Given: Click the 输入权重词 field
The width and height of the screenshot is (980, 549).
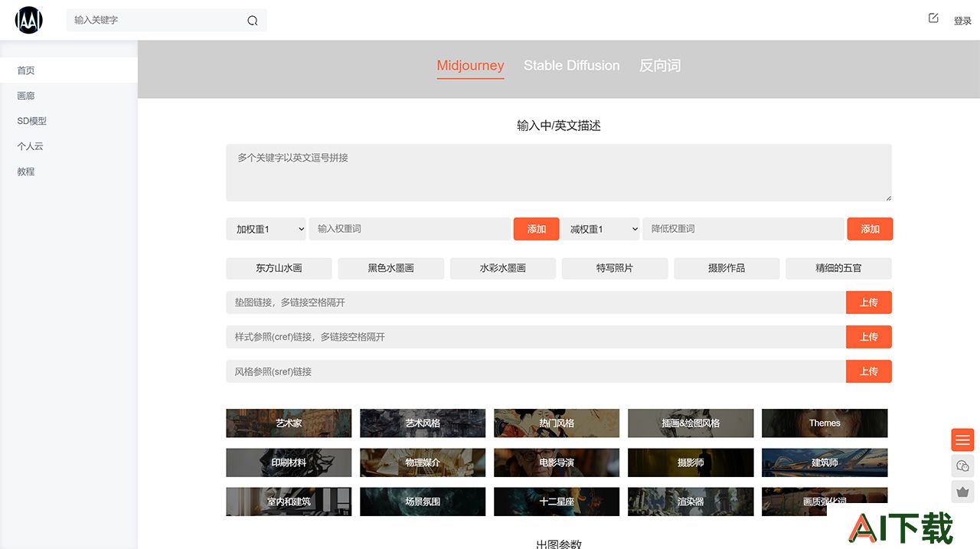Looking at the screenshot, I should point(410,229).
